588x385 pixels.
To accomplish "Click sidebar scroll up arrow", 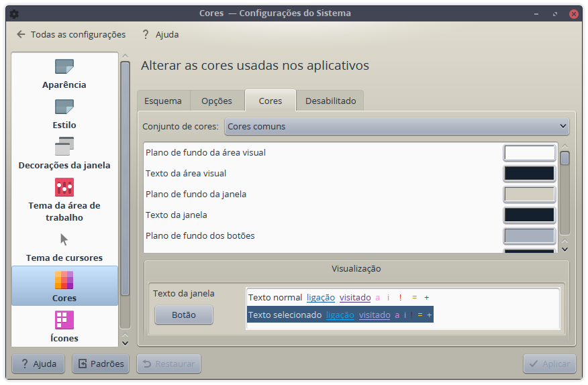I will tap(126, 56).
